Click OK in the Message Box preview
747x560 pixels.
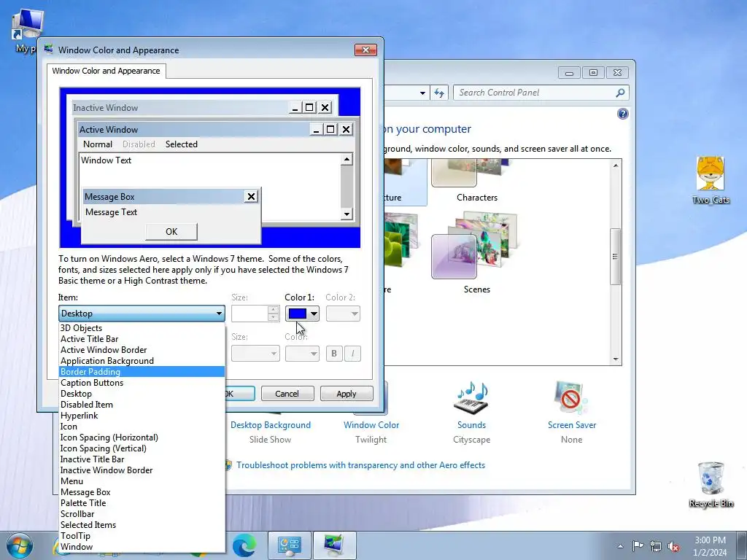[171, 231]
